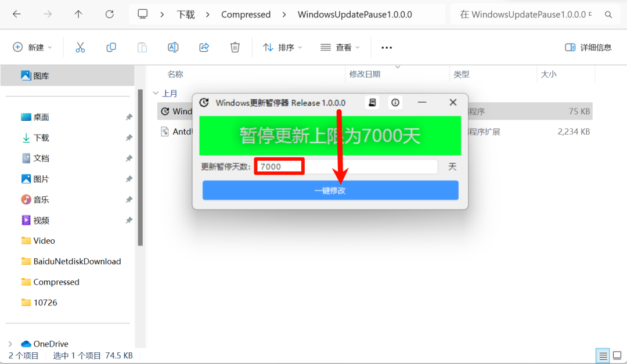The height and width of the screenshot is (364, 627).
Task: Minimize the Windows更新暂停器 dialog
Action: point(422,102)
